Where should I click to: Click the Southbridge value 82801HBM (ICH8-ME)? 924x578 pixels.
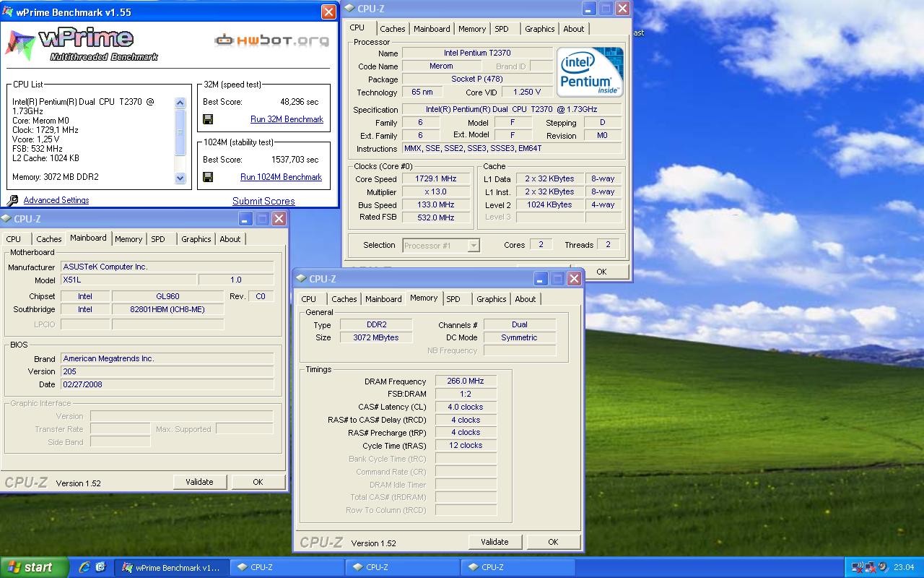[167, 309]
